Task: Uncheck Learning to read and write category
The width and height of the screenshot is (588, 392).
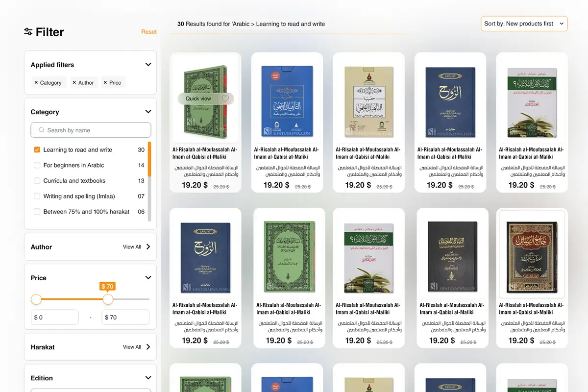Action: 37,150
